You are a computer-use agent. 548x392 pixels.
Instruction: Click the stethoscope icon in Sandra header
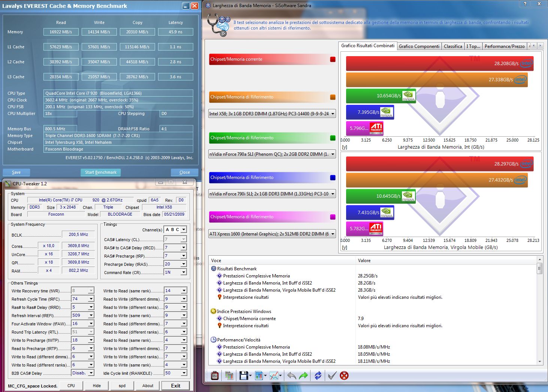tap(218, 25)
